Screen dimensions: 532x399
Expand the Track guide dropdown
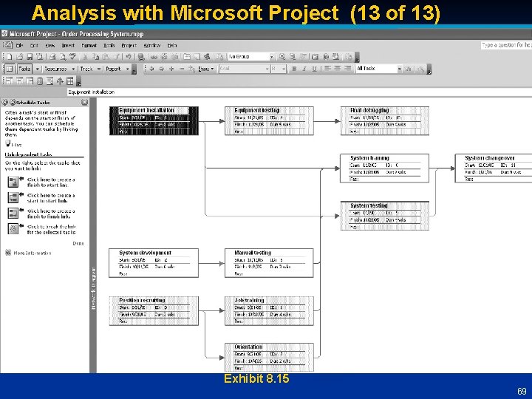coord(99,69)
